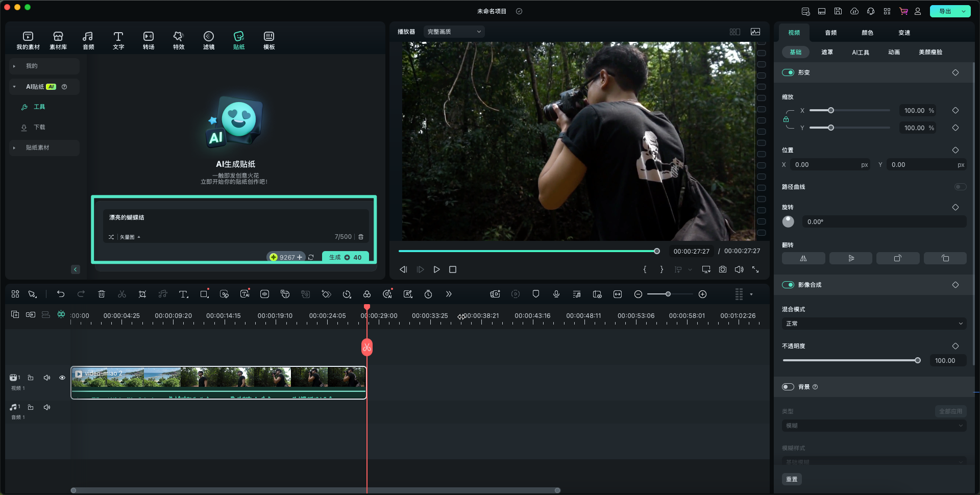Select the 遮罩 mask sub-tab
Image resolution: width=980 pixels, height=495 pixels.
pyautogui.click(x=827, y=52)
